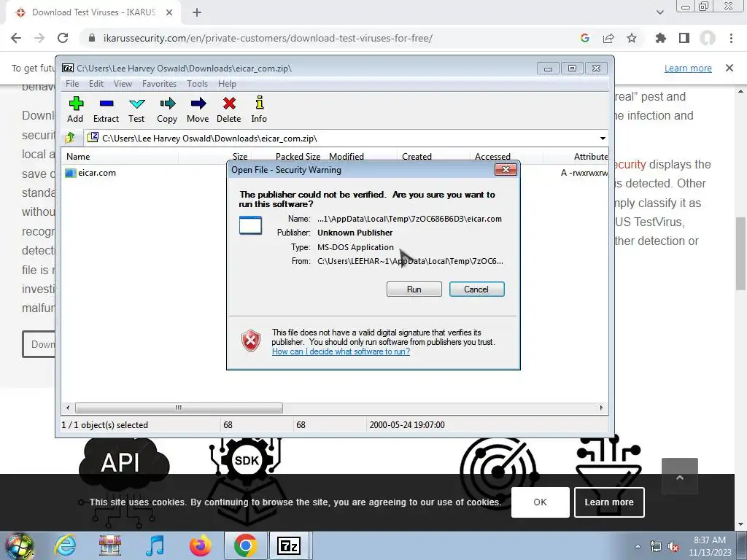The width and height of the screenshot is (747, 560).
Task: Open Chrome profile avatar
Action: (708, 38)
